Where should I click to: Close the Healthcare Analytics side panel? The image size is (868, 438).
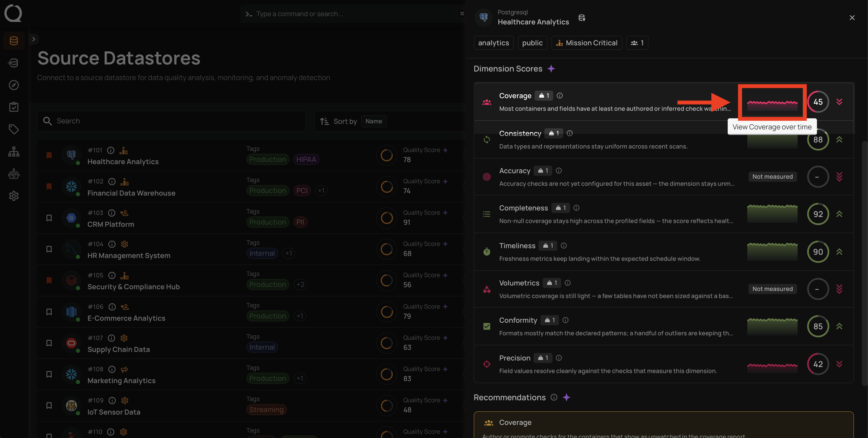(x=852, y=18)
